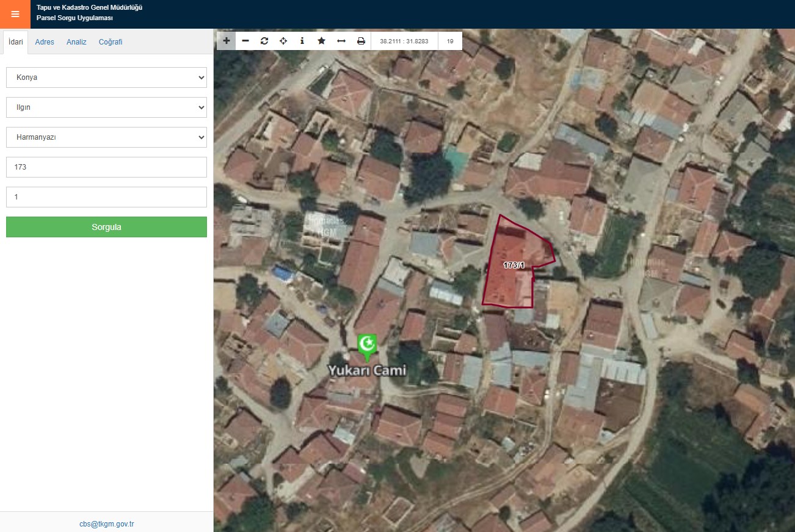Image resolution: width=795 pixels, height=532 pixels.
Task: Click the refresh map icon
Action: [264, 41]
